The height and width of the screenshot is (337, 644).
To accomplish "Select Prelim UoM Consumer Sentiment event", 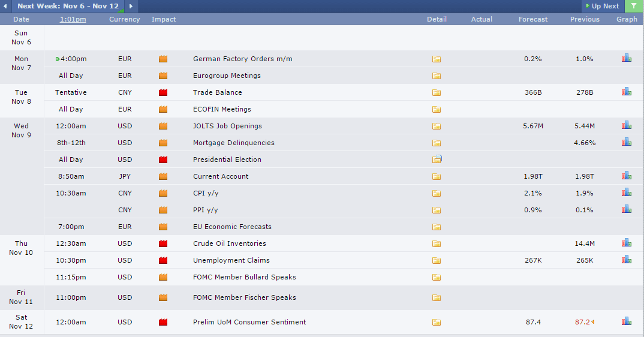I will [x=249, y=322].
